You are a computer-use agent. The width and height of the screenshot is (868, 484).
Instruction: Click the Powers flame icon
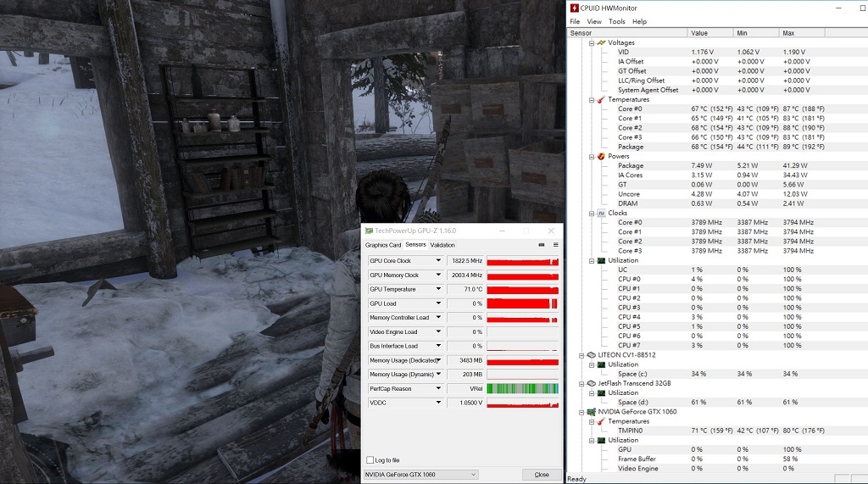click(601, 156)
